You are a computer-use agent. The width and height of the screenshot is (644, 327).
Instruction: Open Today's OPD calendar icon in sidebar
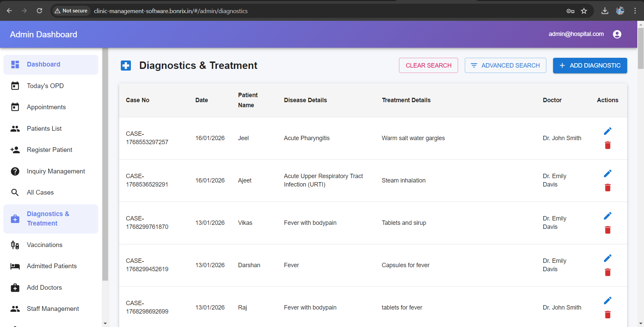click(x=15, y=86)
